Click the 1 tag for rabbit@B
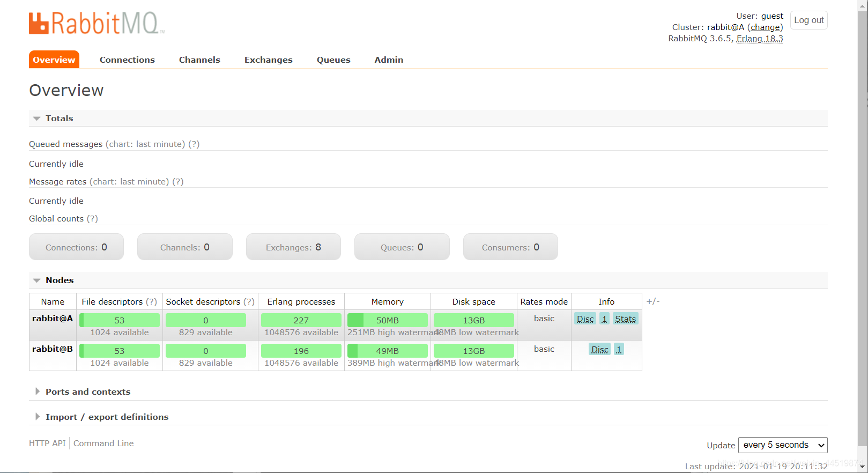The width and height of the screenshot is (868, 473). (x=619, y=350)
